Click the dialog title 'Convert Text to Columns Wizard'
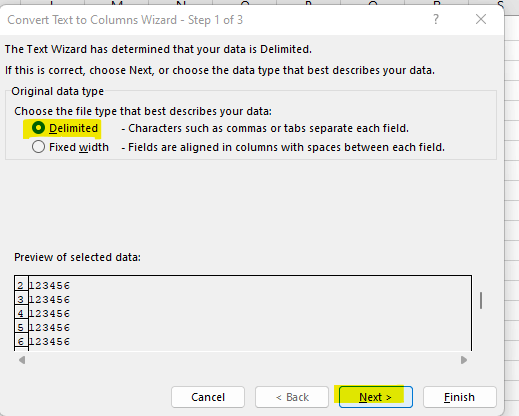The height and width of the screenshot is (416, 519). coord(92,20)
